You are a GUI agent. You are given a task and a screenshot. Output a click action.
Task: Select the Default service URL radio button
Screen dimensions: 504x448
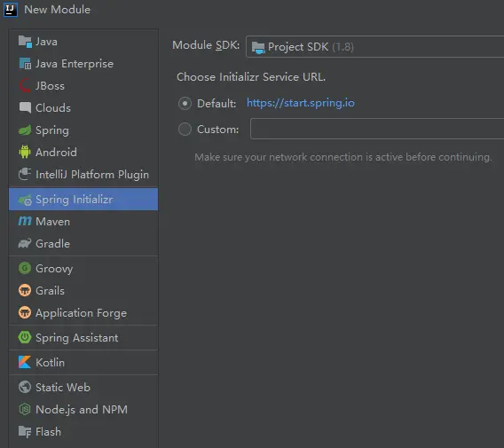click(185, 104)
